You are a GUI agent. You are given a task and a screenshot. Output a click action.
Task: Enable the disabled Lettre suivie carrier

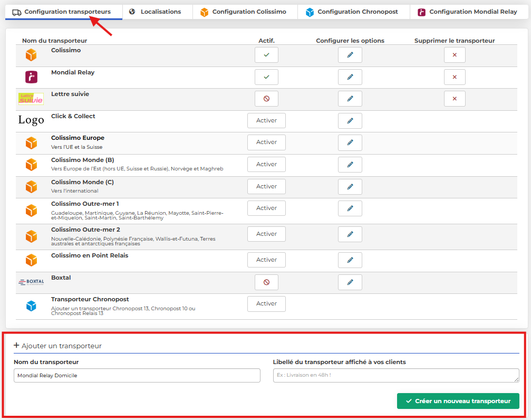pos(266,99)
